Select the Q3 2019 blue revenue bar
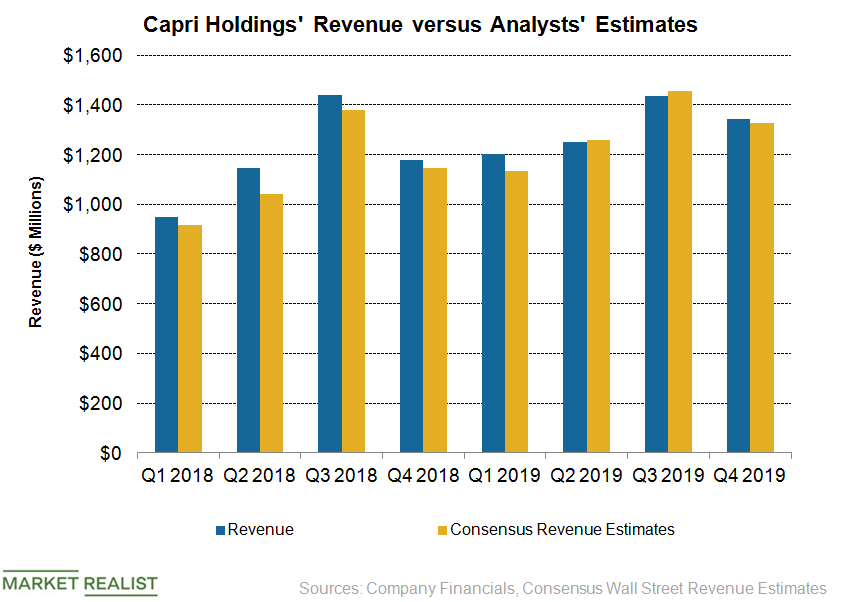The height and width of the screenshot is (602, 842). click(x=657, y=274)
